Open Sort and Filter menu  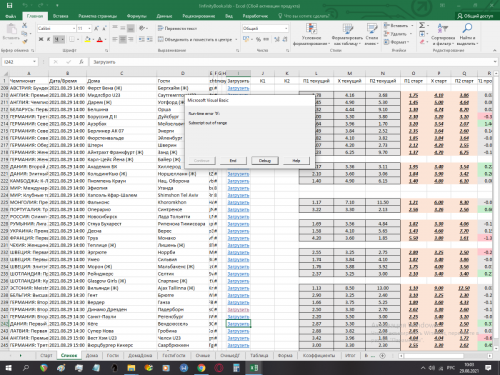443,35
